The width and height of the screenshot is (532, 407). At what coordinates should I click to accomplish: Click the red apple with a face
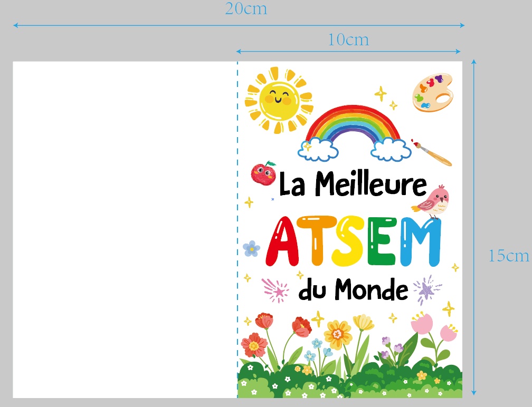[262, 173]
